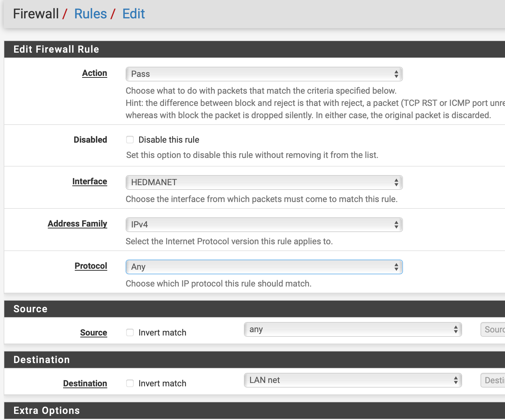
Task: Expand the Protocol dropdown set to Any
Action: click(x=264, y=267)
